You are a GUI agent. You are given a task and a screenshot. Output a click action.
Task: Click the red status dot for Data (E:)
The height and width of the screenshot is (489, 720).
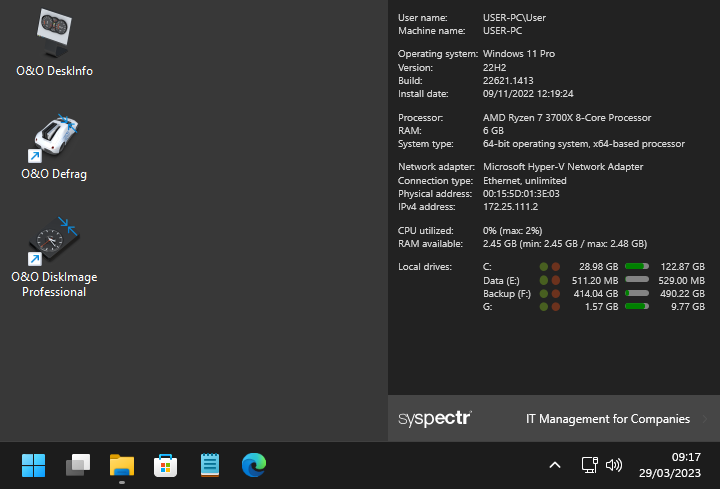coord(555,281)
